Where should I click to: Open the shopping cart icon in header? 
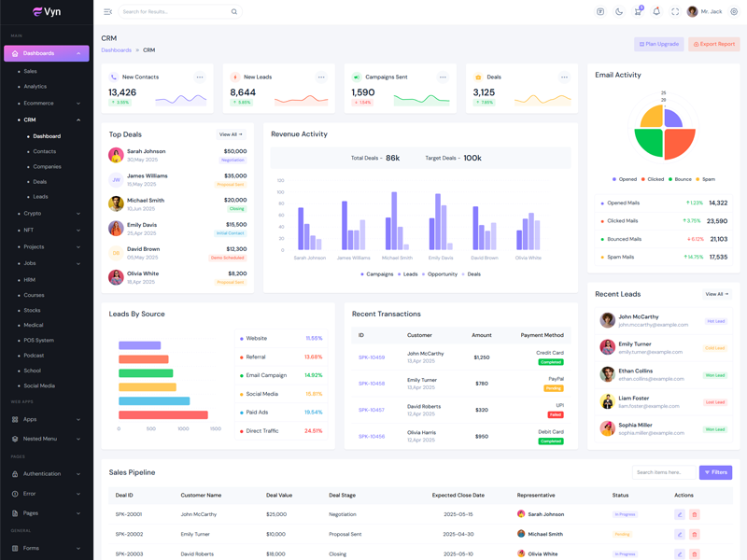point(638,12)
